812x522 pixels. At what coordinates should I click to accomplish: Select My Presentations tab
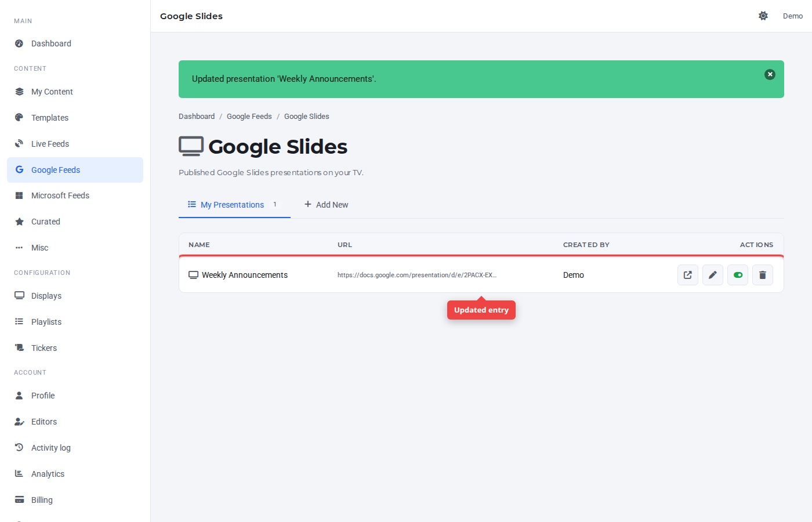pos(234,205)
